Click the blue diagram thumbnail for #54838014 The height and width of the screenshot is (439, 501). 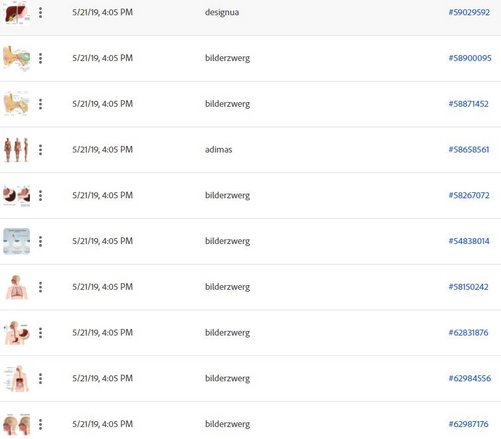coord(17,241)
